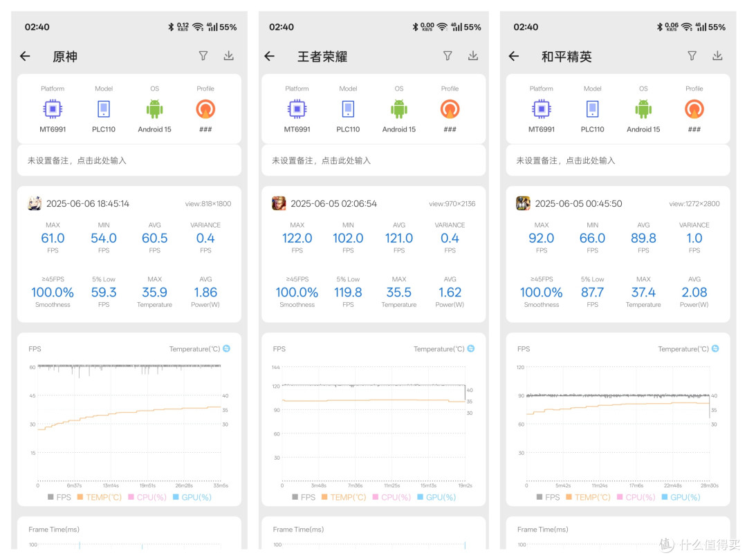Tap the 和平精英 page title
This screenshot has height=560, width=747.
(567, 57)
